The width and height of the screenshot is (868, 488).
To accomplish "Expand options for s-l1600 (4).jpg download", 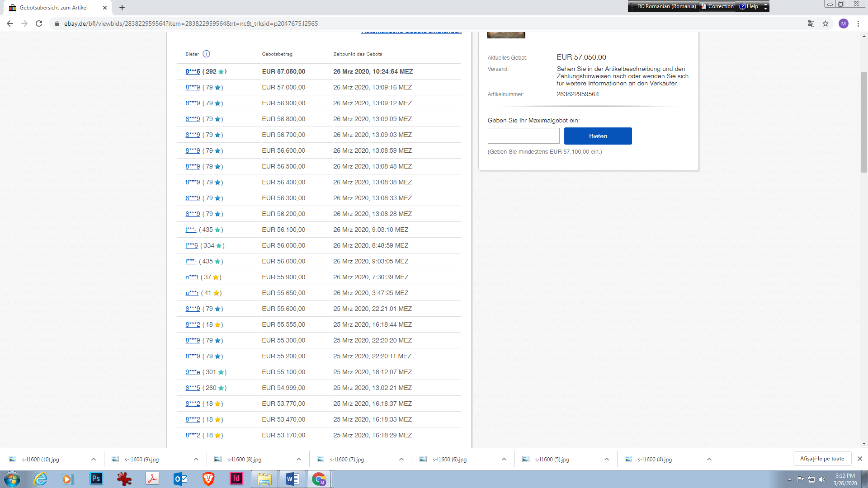I will 709,459.
